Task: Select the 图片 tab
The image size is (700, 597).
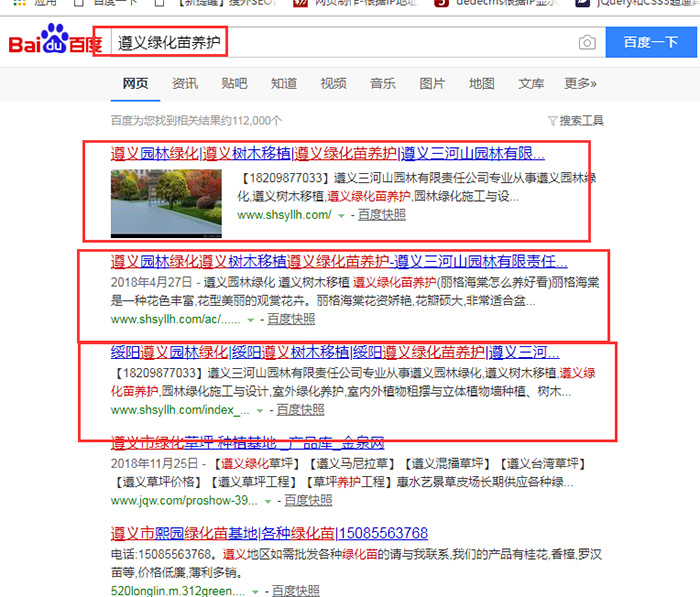Action: [x=432, y=83]
